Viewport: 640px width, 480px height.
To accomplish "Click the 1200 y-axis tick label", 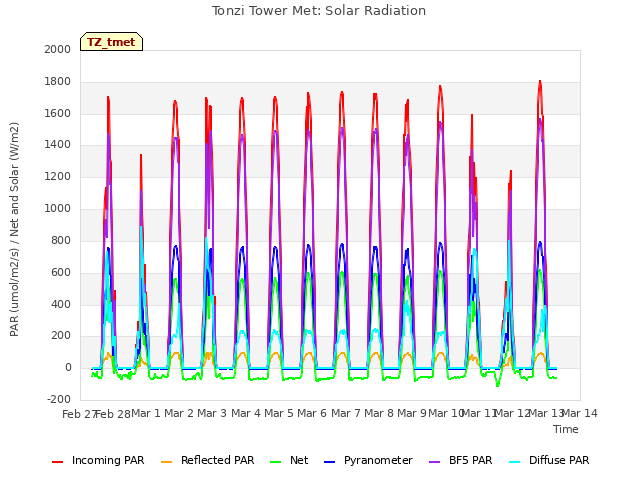I will pyautogui.click(x=58, y=177).
